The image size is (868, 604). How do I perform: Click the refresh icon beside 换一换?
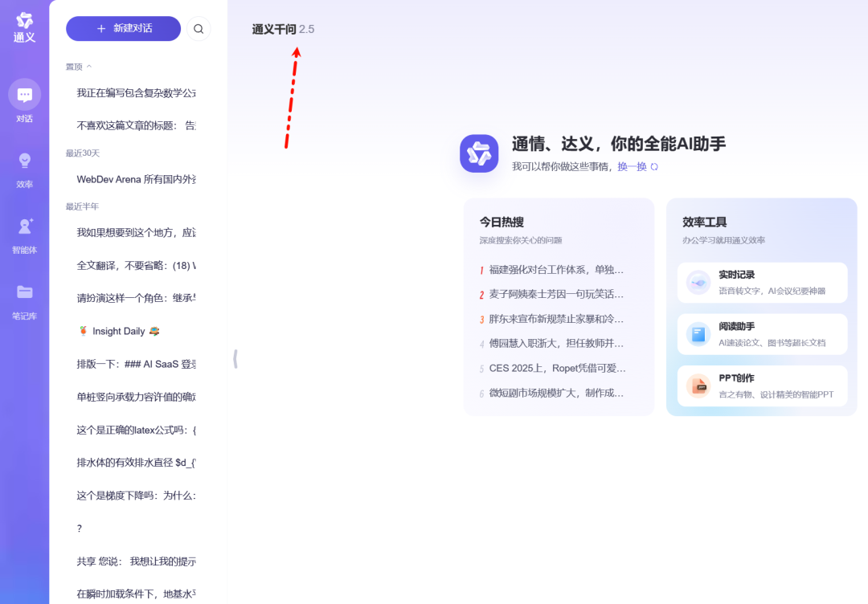[x=654, y=166]
